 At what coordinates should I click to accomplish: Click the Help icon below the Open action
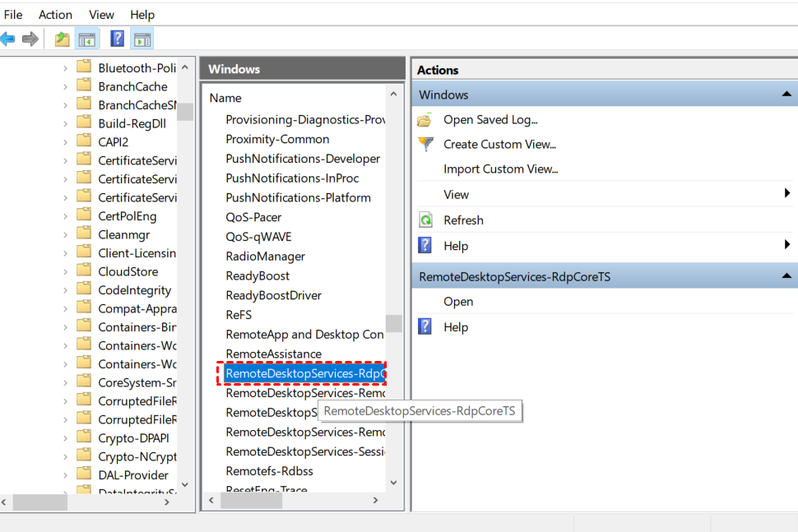(425, 327)
